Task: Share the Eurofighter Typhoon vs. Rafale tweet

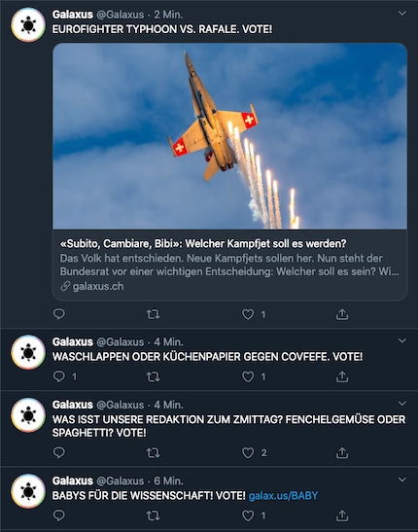Action: (x=342, y=314)
